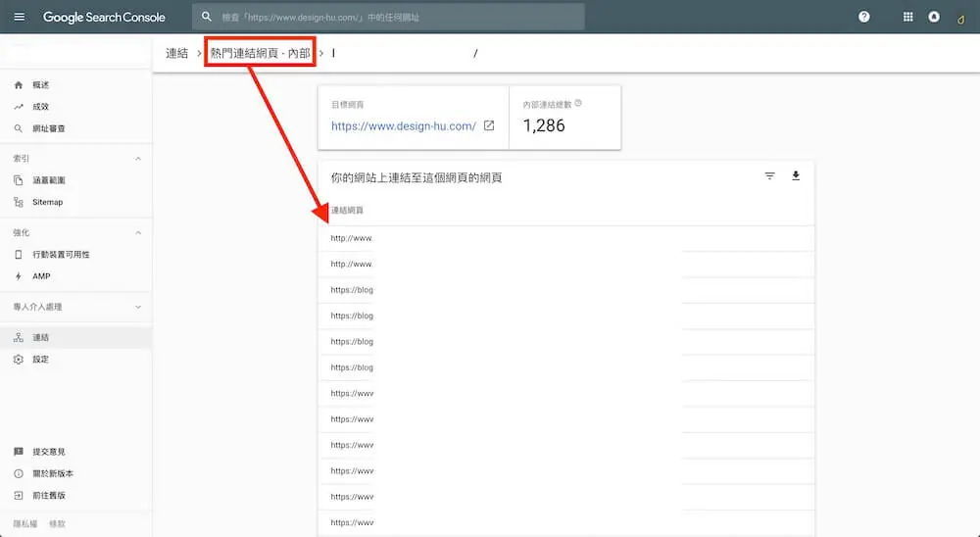980x537 pixels.
Task: Click open-in-new-tab icon beside target URL
Action: (489, 125)
